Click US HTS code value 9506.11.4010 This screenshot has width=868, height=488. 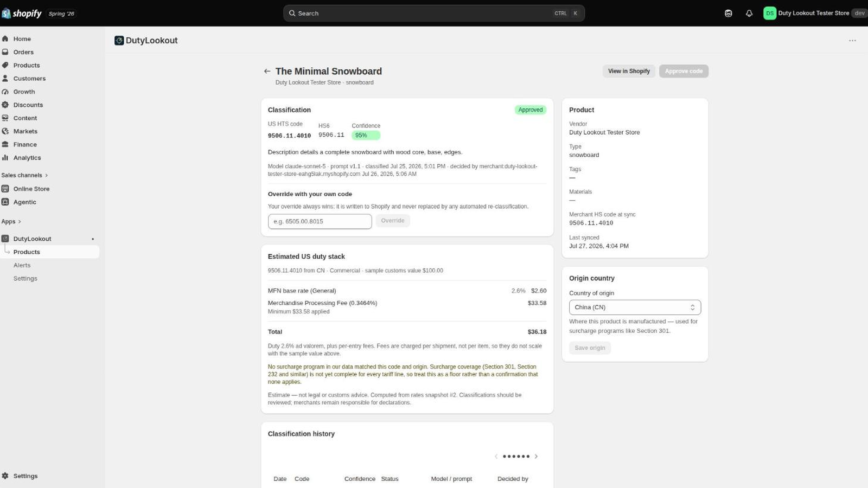(289, 136)
